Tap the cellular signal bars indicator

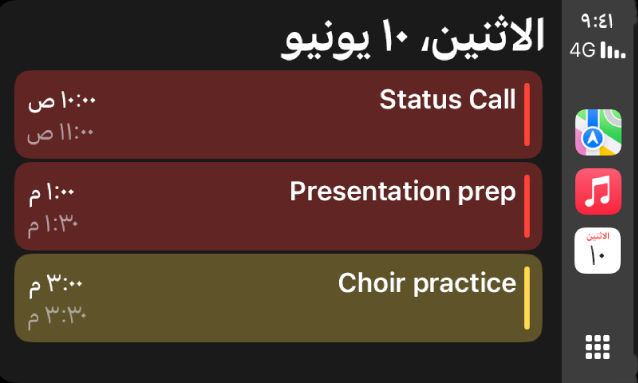click(x=613, y=50)
